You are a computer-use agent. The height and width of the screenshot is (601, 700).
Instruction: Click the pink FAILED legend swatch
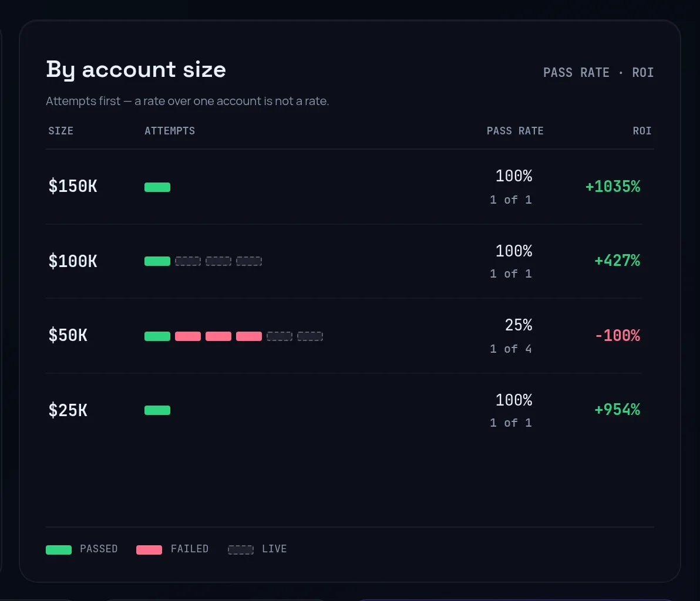pyautogui.click(x=149, y=550)
